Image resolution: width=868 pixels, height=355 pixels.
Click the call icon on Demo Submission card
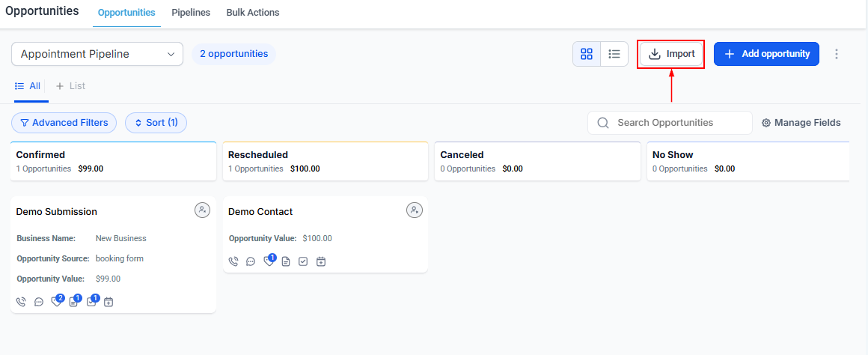tap(20, 302)
